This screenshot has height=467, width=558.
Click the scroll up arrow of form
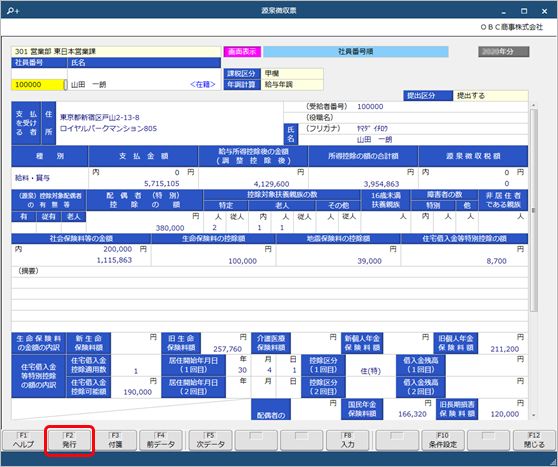pyautogui.click(x=533, y=106)
